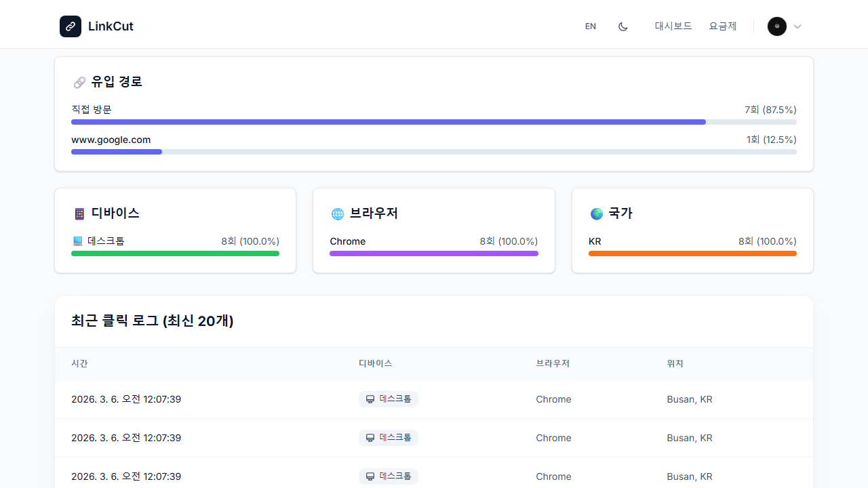Click the purple Chrome usage bar
Viewport: 868px width, 488px height.
tap(434, 253)
